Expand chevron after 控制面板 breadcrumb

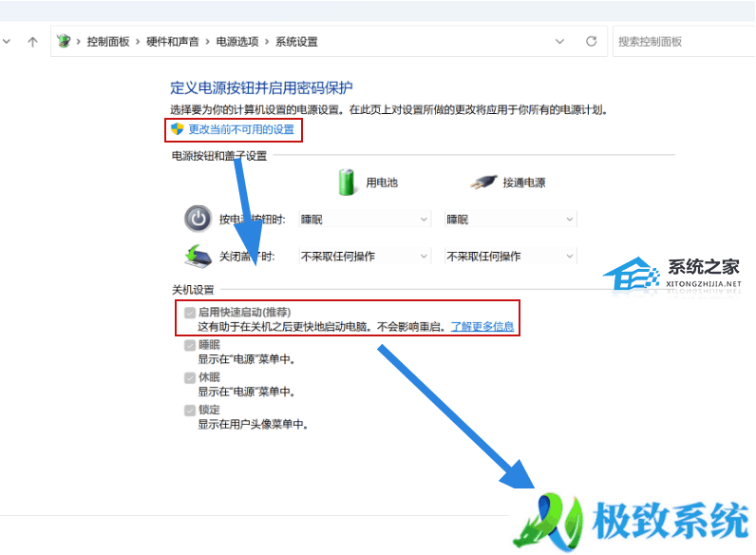point(138,42)
